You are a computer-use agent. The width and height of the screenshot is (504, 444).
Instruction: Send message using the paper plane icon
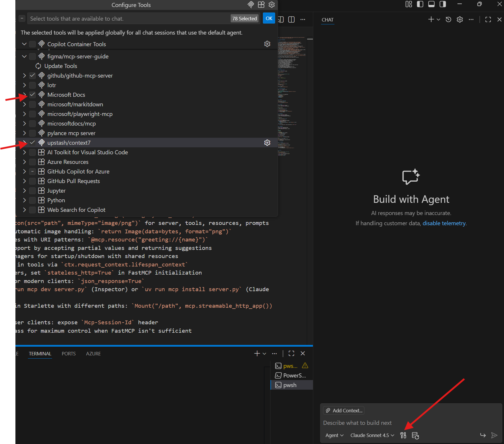tap(494, 435)
